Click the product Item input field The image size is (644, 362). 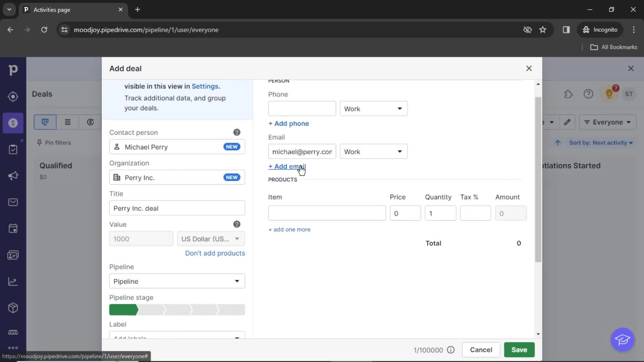click(x=327, y=213)
